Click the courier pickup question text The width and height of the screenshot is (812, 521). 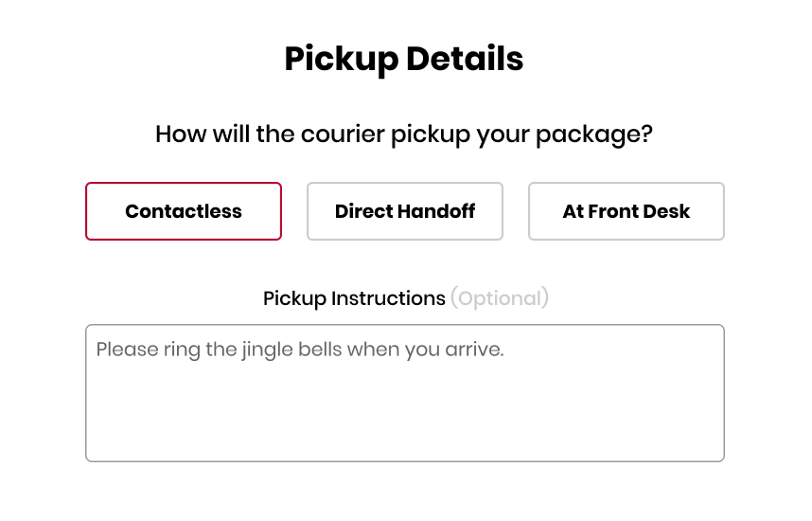tap(404, 134)
